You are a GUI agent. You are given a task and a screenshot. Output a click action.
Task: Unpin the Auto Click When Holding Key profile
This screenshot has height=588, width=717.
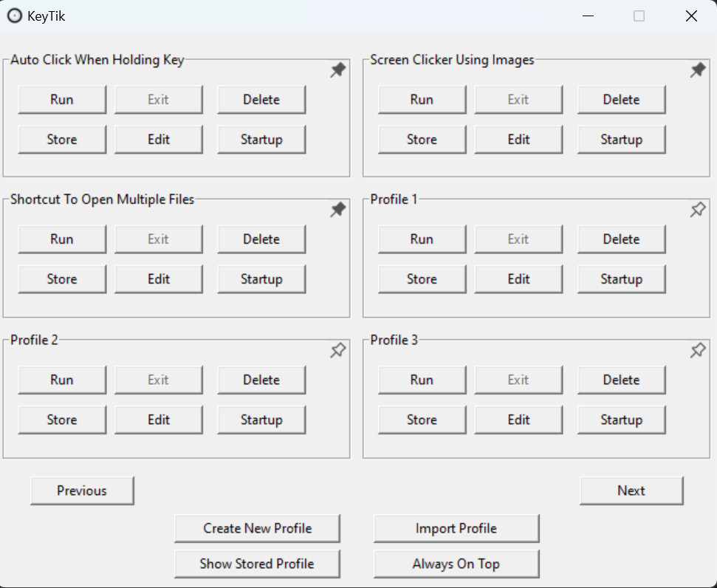(337, 70)
